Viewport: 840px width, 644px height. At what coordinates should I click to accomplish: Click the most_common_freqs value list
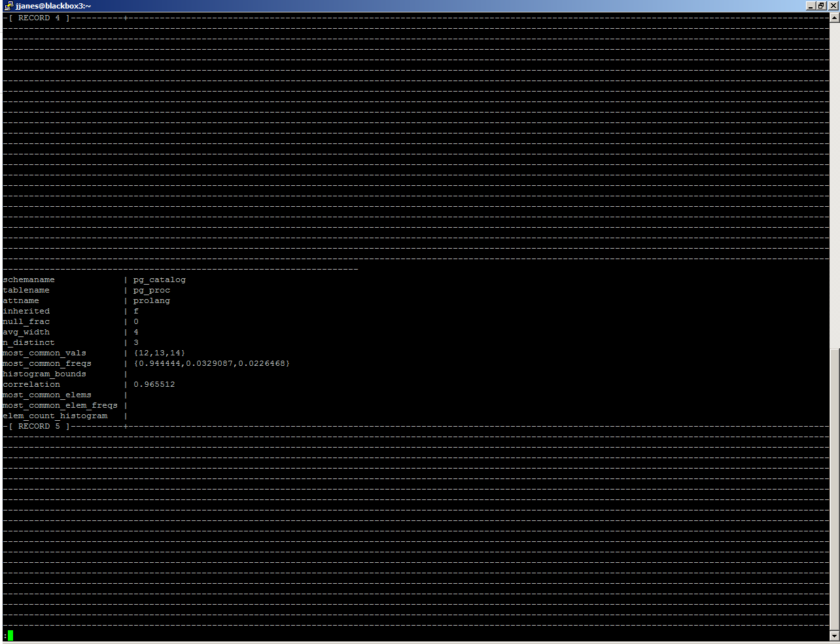pos(211,364)
